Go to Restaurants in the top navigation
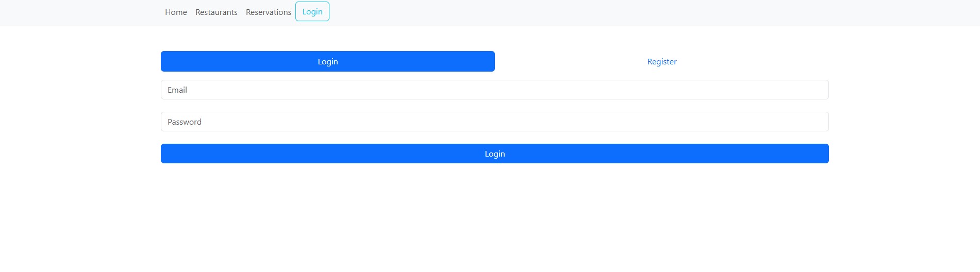 point(217,12)
